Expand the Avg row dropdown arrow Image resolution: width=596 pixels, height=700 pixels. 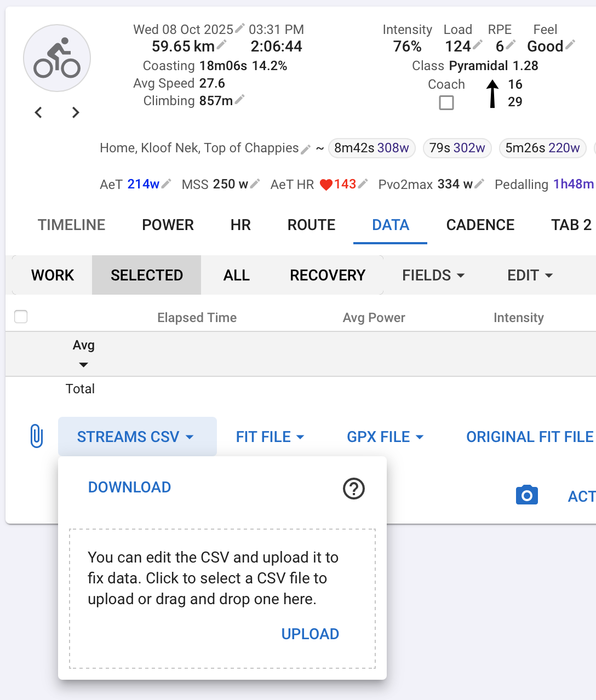pyautogui.click(x=83, y=365)
